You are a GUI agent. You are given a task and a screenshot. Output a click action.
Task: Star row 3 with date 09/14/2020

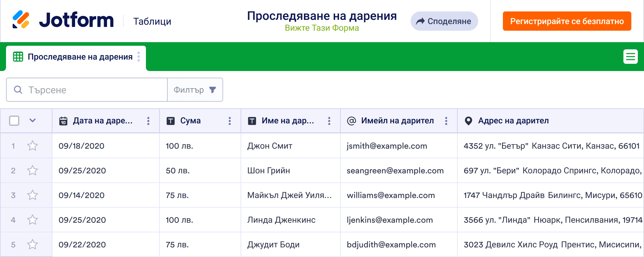pyautogui.click(x=33, y=195)
